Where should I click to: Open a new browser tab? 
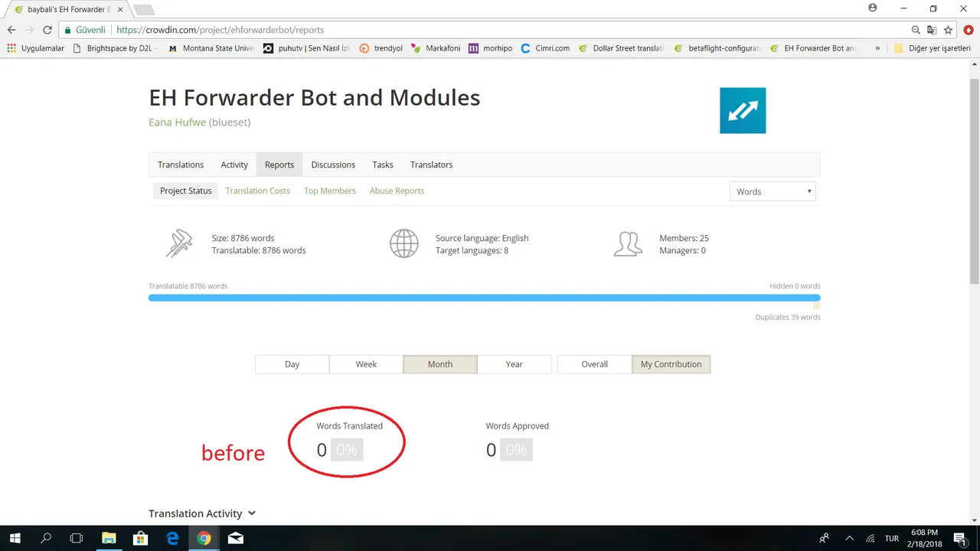pyautogui.click(x=143, y=10)
